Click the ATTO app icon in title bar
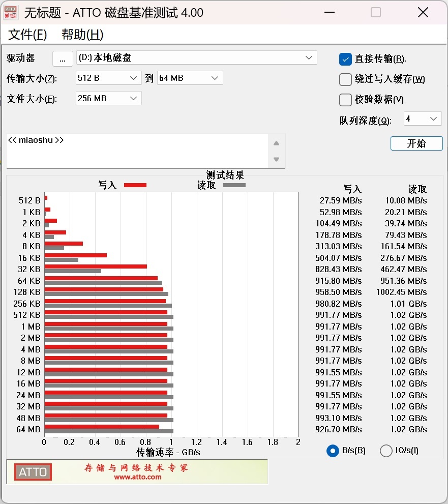Viewport: 448px width, 504px height. click(11, 13)
